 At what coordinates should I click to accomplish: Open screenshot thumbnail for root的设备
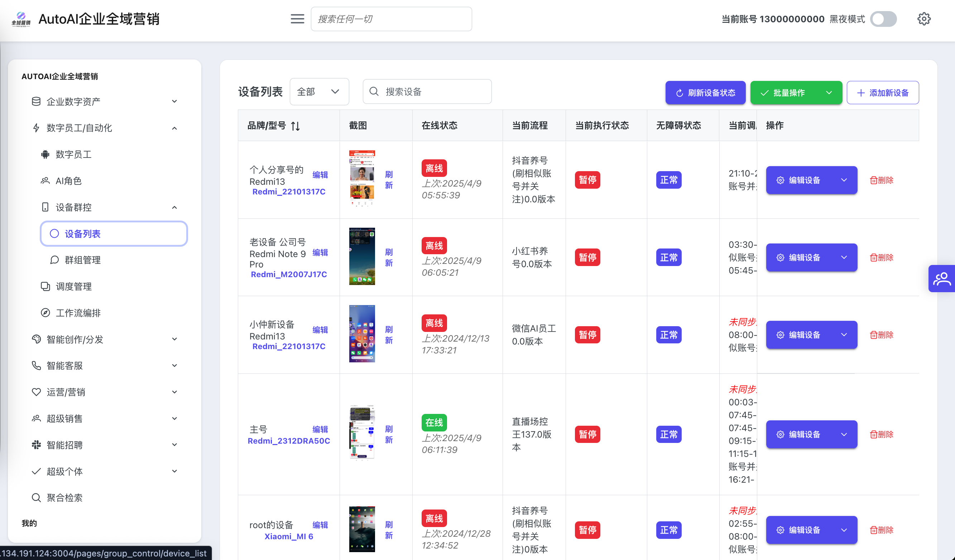(x=362, y=529)
